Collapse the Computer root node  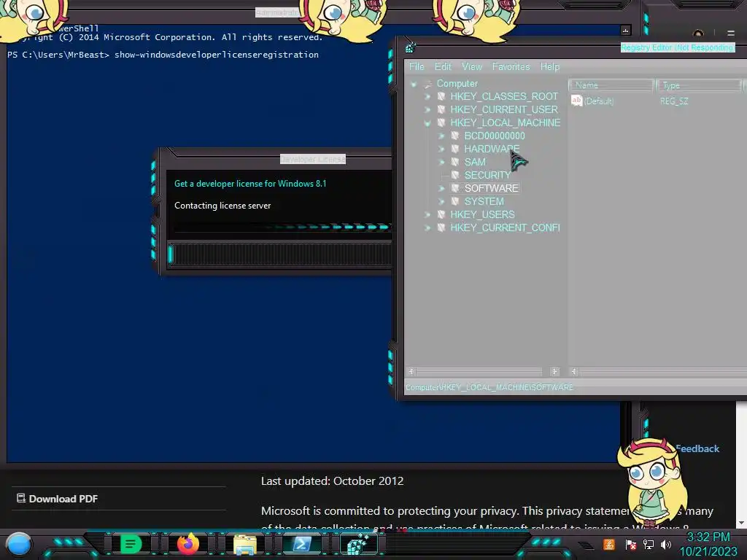coord(414,85)
